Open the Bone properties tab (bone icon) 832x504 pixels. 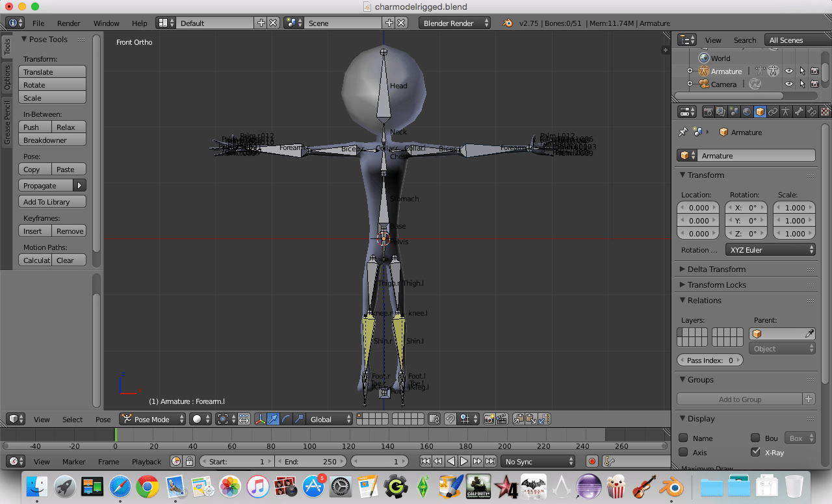click(x=799, y=111)
